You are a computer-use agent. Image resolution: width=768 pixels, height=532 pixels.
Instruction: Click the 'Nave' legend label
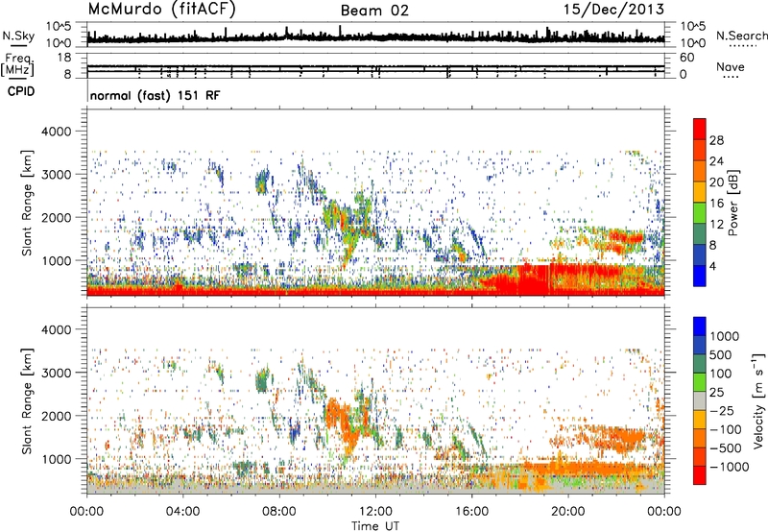pyautogui.click(x=731, y=66)
